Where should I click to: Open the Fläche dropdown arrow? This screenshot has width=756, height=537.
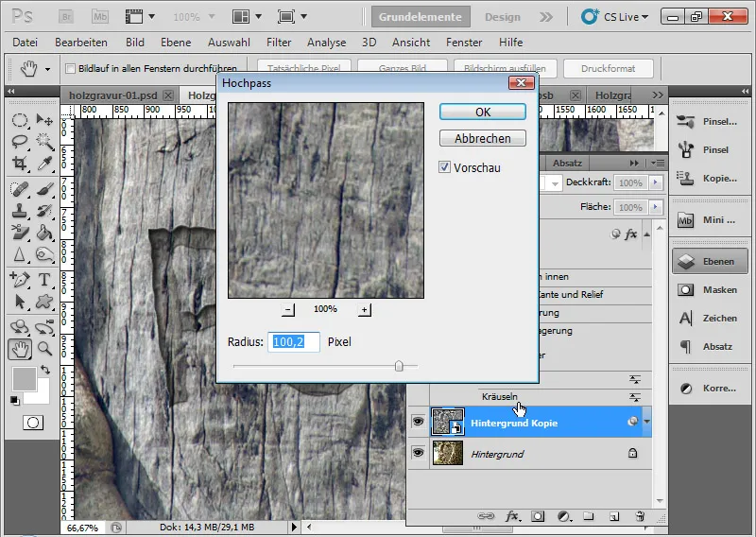tap(655, 207)
